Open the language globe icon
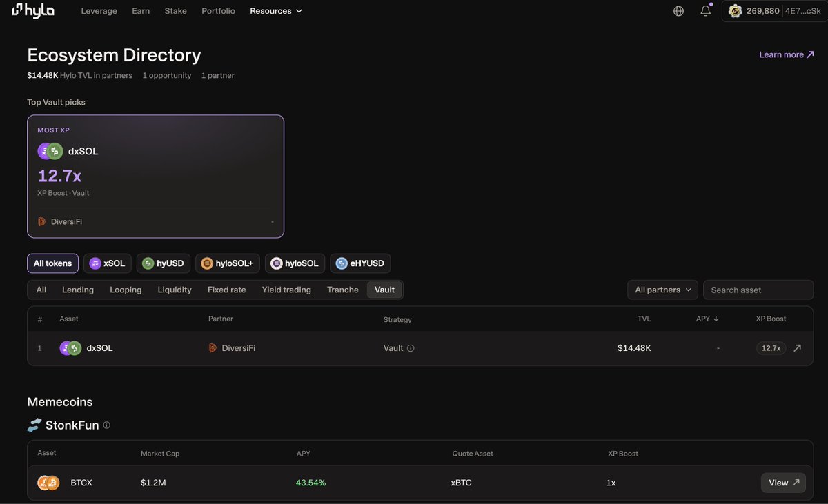 [x=678, y=11]
